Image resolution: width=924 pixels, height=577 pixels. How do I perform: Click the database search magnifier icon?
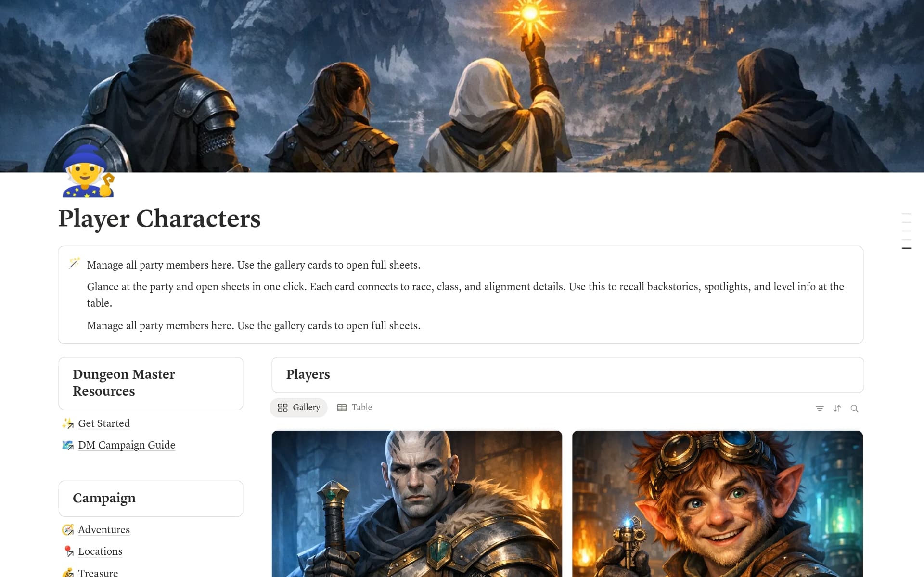click(854, 408)
